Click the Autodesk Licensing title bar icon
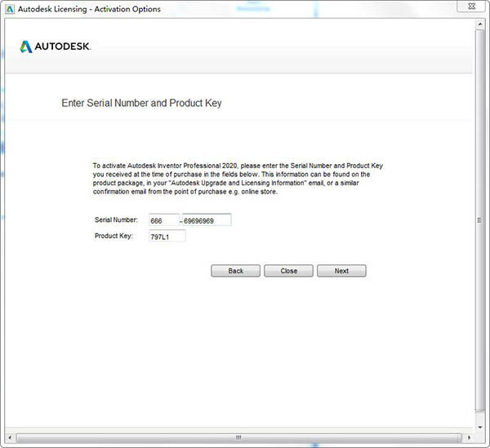 pyautogui.click(x=10, y=9)
